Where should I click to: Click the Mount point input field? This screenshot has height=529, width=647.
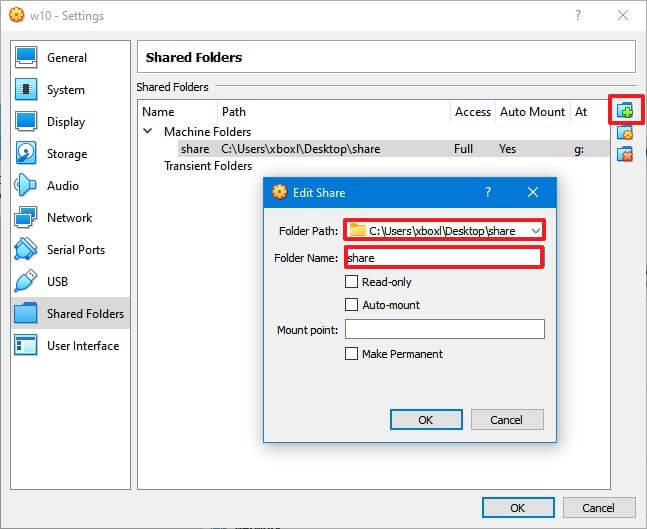444,329
